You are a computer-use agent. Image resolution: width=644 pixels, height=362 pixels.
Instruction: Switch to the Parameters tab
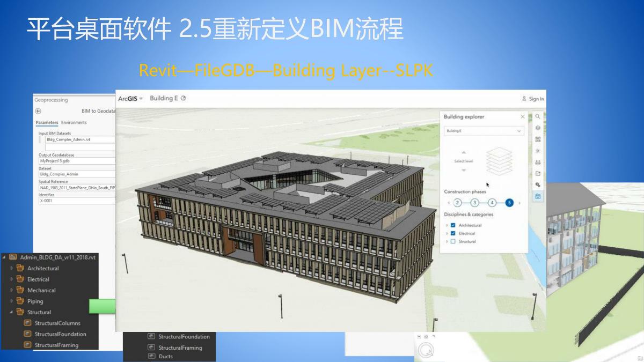[47, 122]
